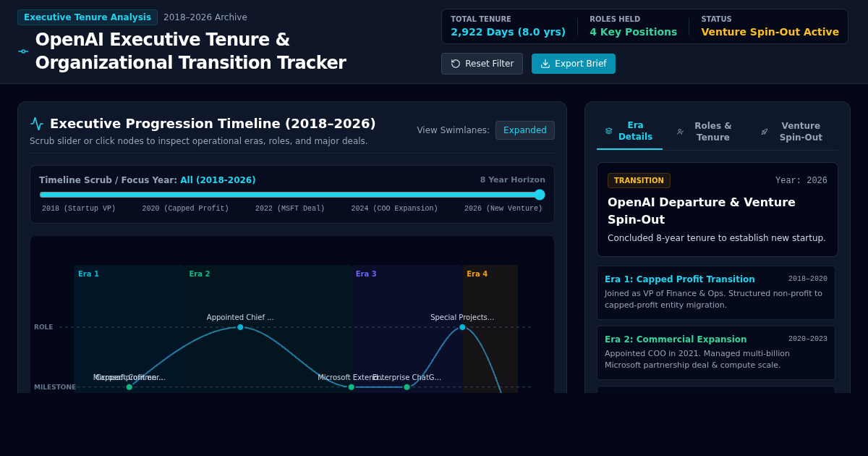Click the TRANSITION badge

click(639, 180)
